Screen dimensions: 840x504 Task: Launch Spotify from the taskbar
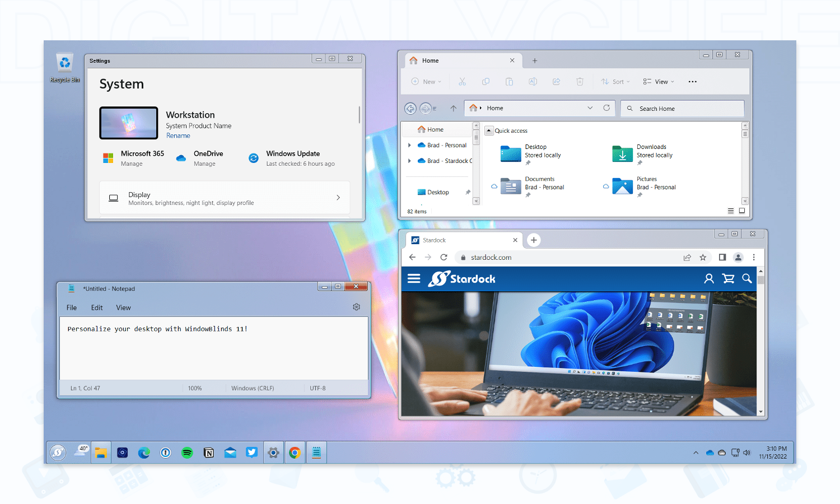pyautogui.click(x=187, y=452)
